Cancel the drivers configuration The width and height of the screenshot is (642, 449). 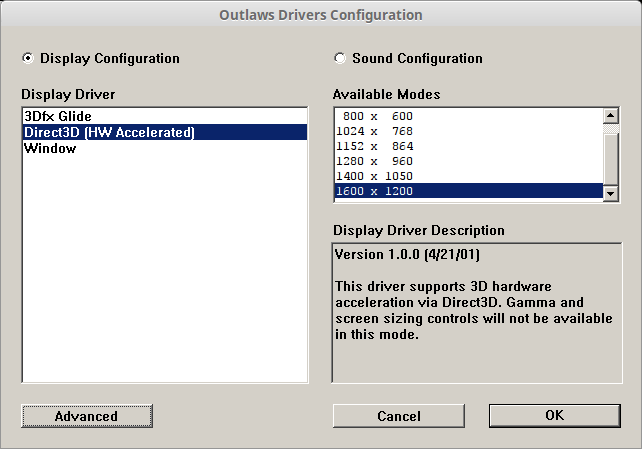tap(399, 416)
